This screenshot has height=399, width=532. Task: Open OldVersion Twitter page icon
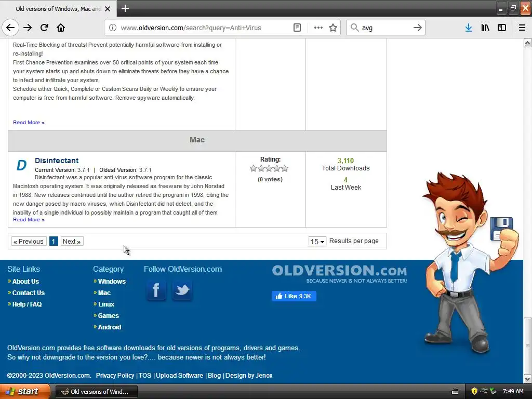pos(182,290)
